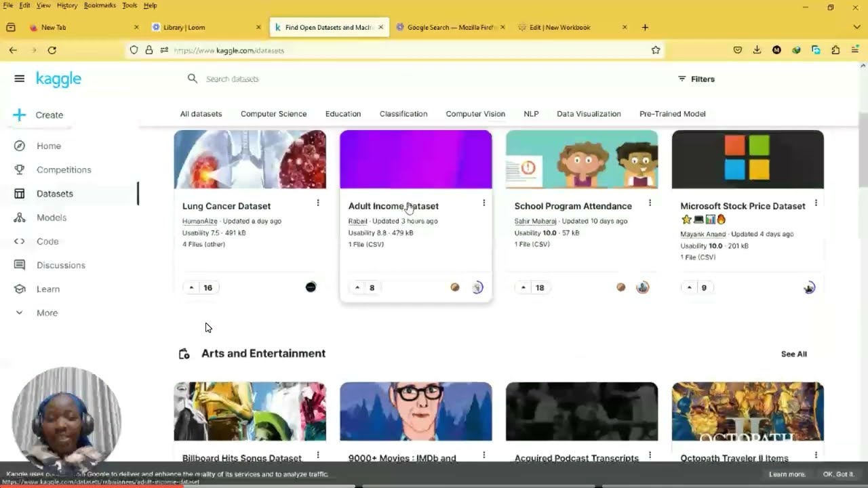868x488 pixels.
Task: Click See All for Arts and Entertainment
Action: [793, 354]
